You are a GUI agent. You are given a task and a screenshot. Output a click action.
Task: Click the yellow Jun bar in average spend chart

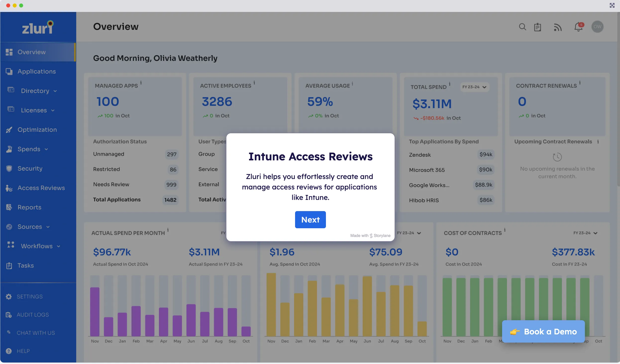[367, 306]
